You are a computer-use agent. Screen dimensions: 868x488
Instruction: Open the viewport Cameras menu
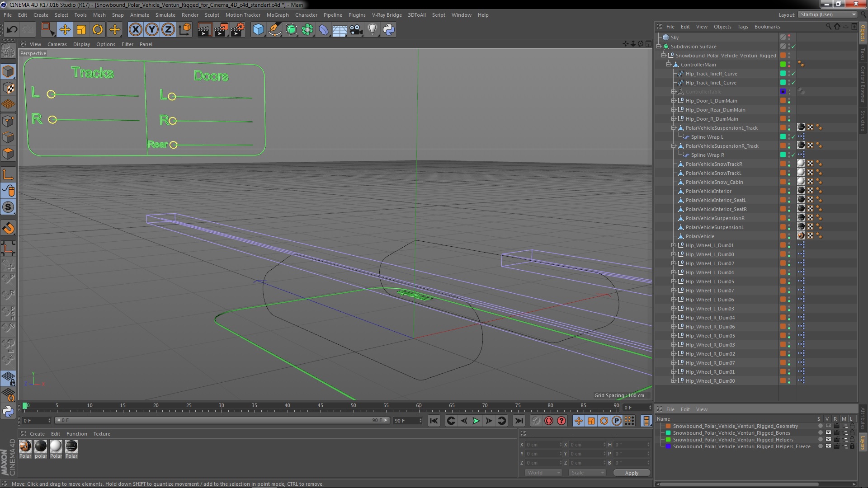(57, 44)
